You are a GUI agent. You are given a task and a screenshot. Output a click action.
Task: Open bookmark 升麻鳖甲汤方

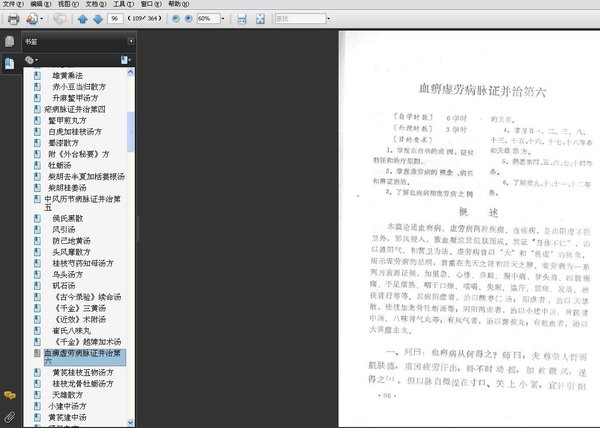pyautogui.click(x=75, y=98)
